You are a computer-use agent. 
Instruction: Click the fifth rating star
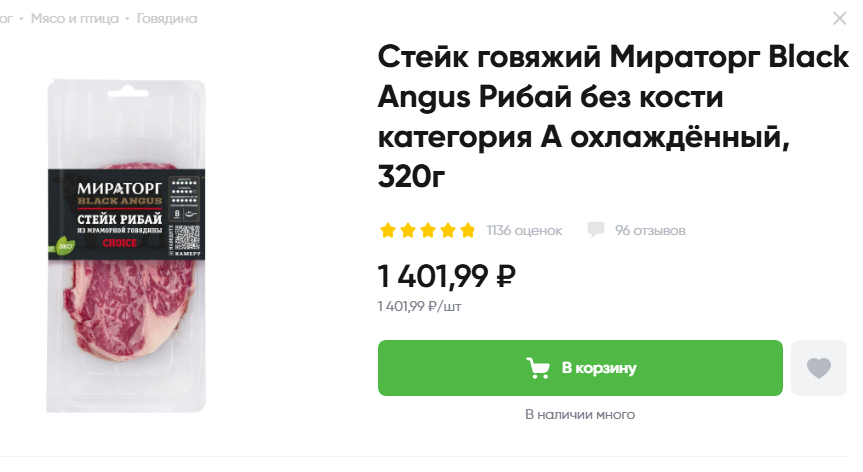point(467,230)
